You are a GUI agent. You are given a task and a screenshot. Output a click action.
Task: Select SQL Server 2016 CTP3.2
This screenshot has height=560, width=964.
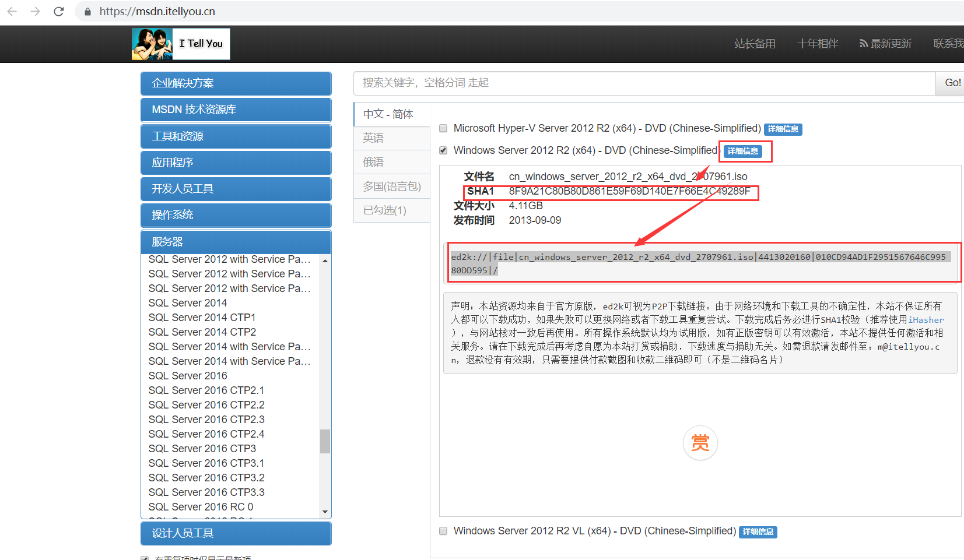206,478
